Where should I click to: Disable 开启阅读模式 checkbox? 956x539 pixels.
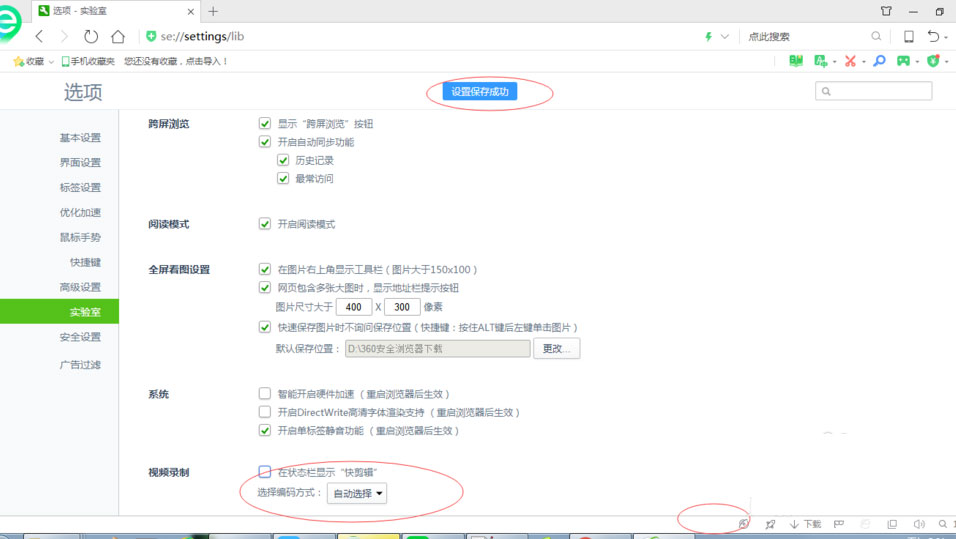pos(265,224)
